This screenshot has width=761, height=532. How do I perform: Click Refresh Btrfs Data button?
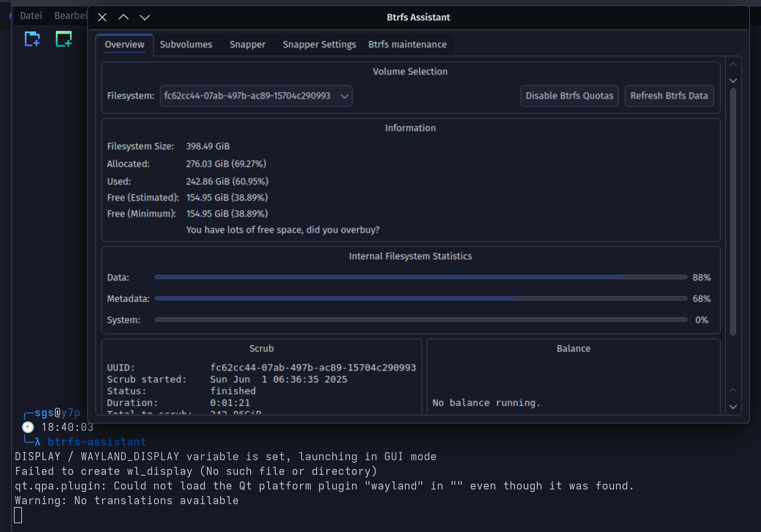click(x=669, y=96)
